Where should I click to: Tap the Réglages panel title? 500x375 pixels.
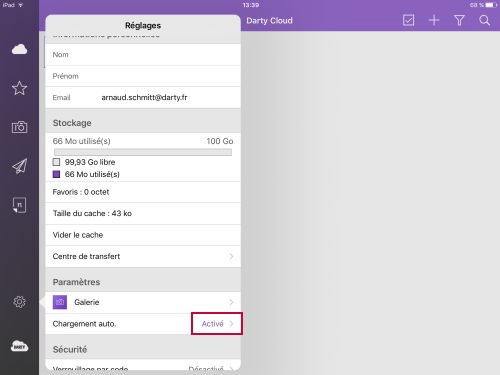143,25
